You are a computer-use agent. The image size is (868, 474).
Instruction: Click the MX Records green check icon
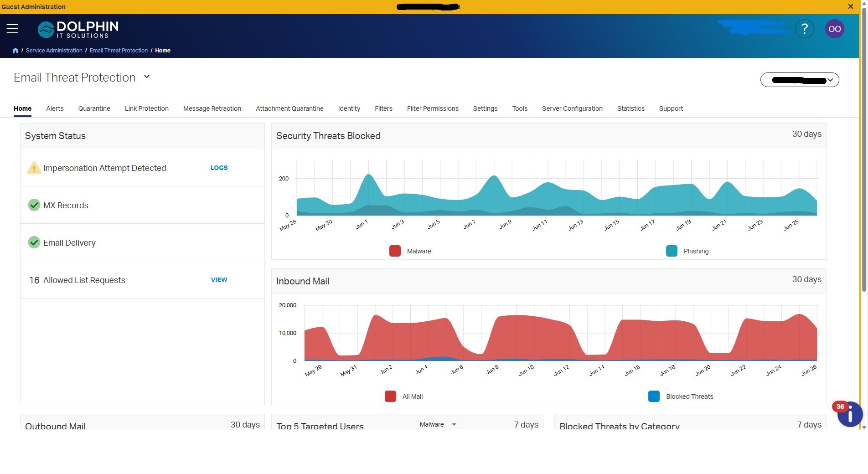click(34, 205)
